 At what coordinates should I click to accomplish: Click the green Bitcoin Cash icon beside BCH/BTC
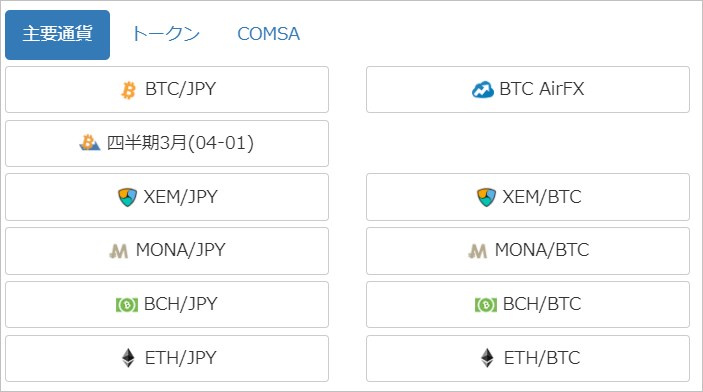click(486, 305)
